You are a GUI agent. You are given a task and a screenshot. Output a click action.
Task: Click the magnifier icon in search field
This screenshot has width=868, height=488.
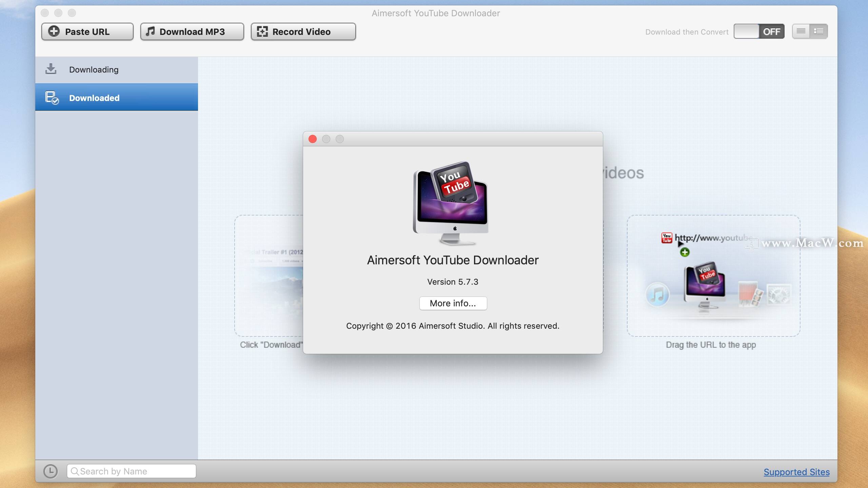75,471
